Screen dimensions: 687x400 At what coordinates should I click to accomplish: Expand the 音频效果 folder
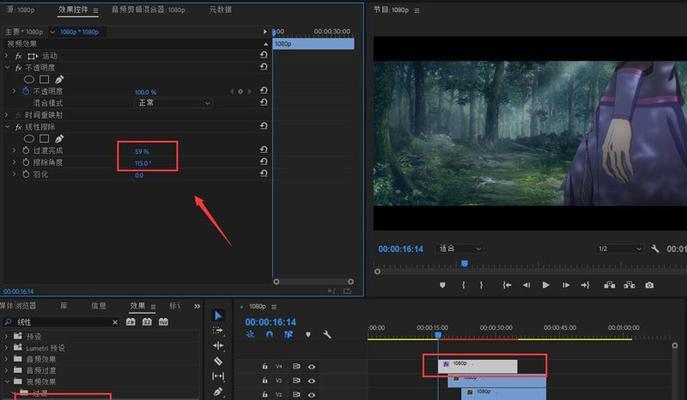point(6,359)
